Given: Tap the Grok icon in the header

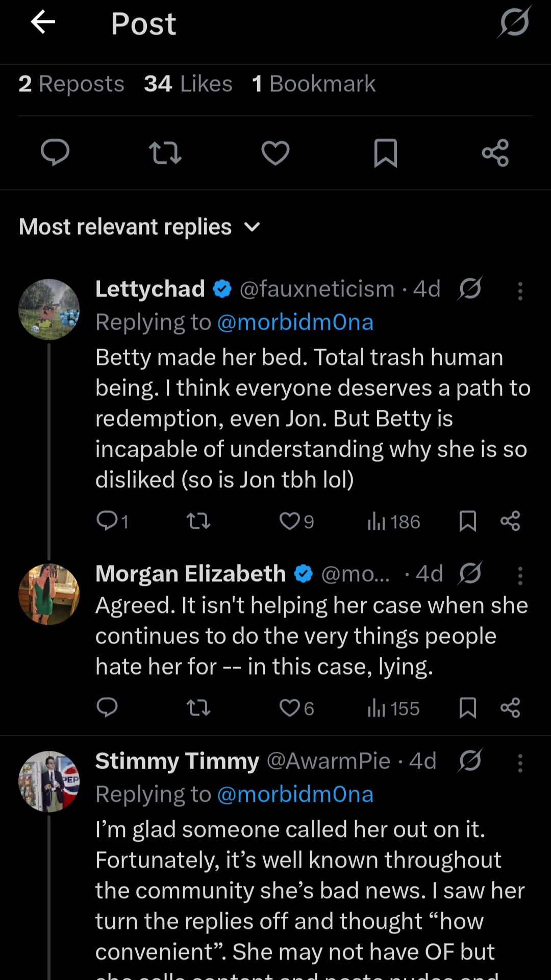Looking at the screenshot, I should tap(514, 22).
